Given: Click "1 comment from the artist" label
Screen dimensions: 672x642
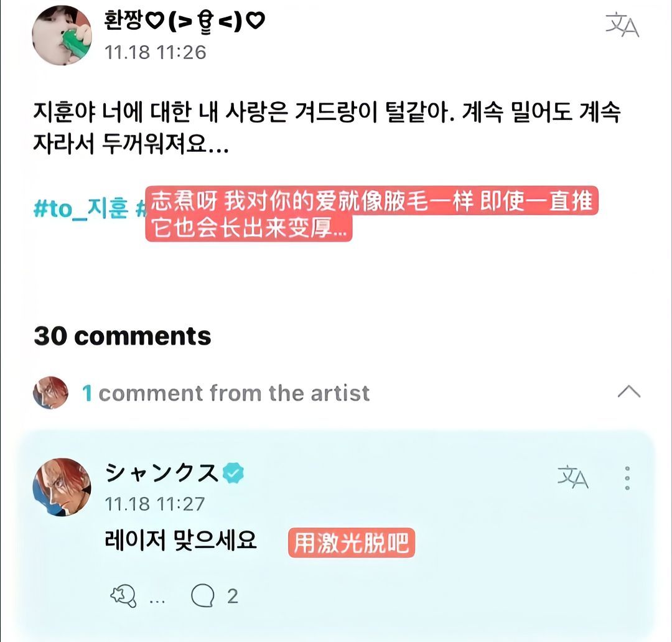Looking at the screenshot, I should (x=226, y=393).
